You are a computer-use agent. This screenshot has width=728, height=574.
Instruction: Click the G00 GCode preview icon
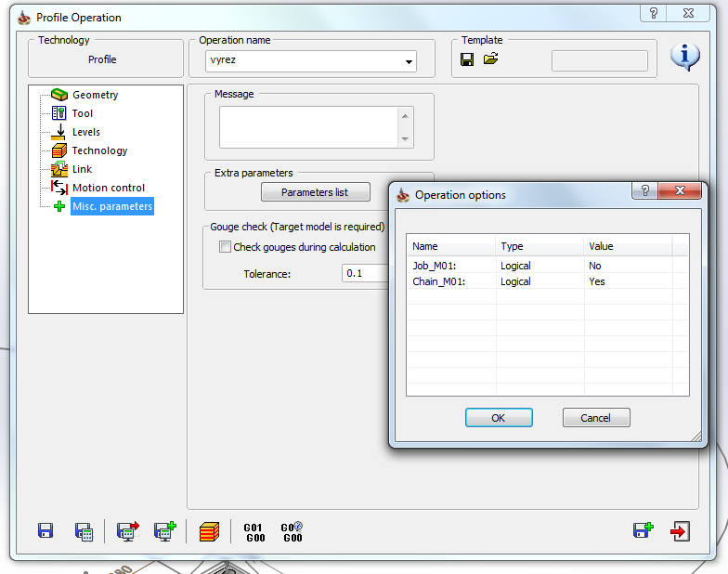click(x=292, y=532)
